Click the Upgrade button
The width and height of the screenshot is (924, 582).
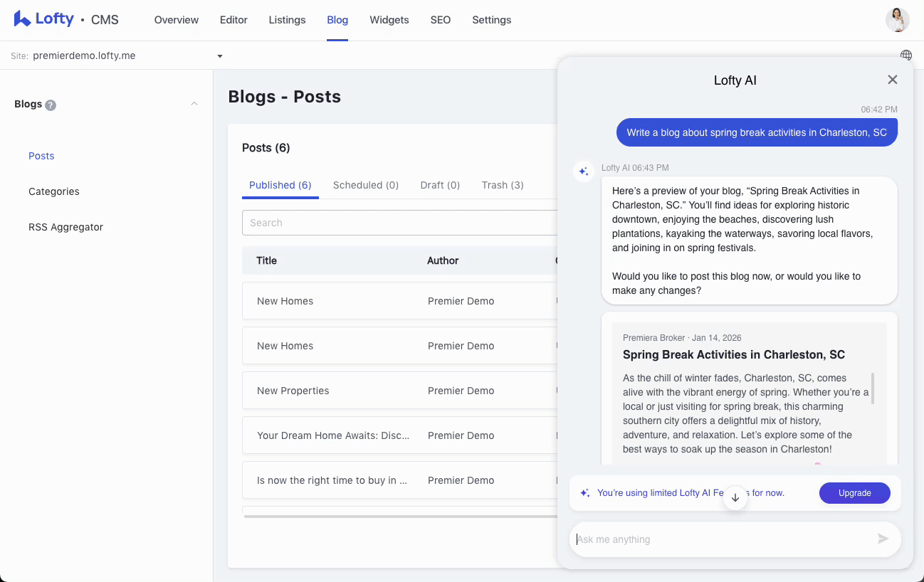point(854,493)
